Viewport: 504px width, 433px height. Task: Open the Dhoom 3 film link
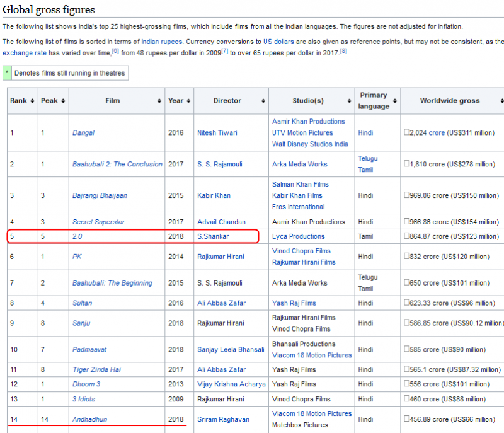coord(86,384)
